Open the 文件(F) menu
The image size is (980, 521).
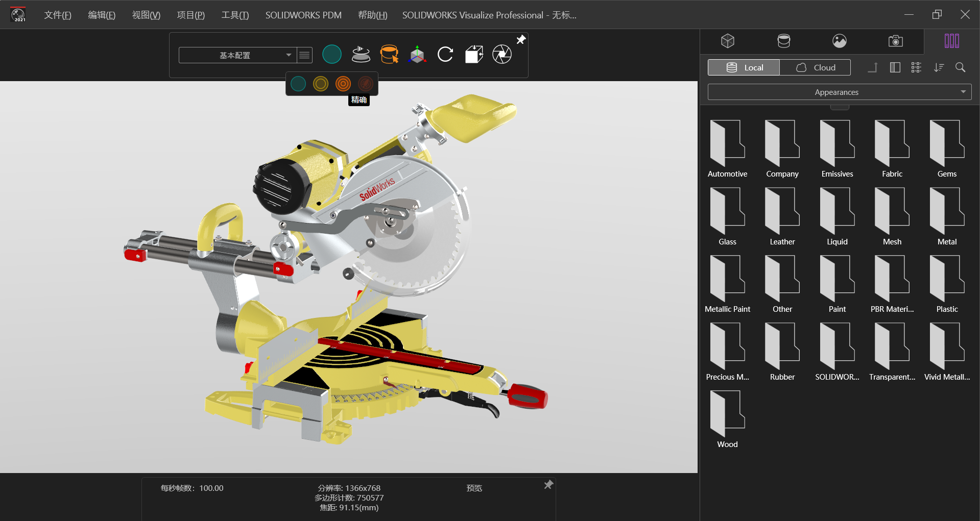click(57, 15)
